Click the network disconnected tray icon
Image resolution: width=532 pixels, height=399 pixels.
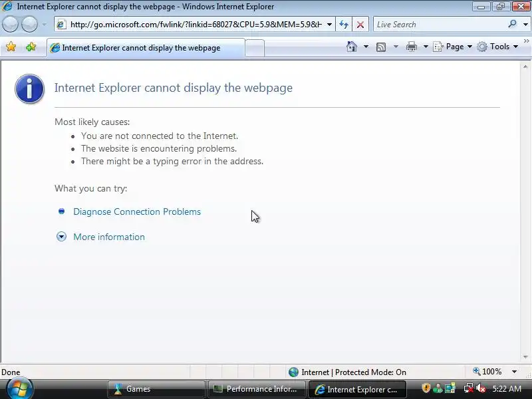tap(469, 388)
